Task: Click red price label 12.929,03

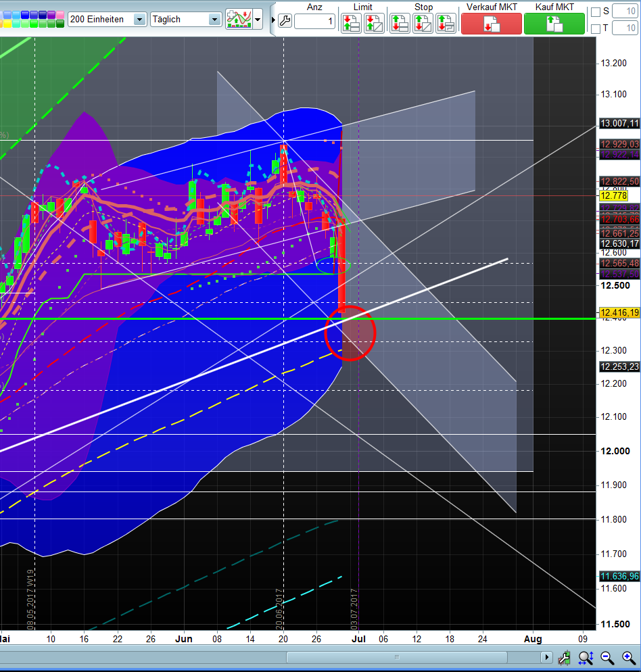Action: 619,144
